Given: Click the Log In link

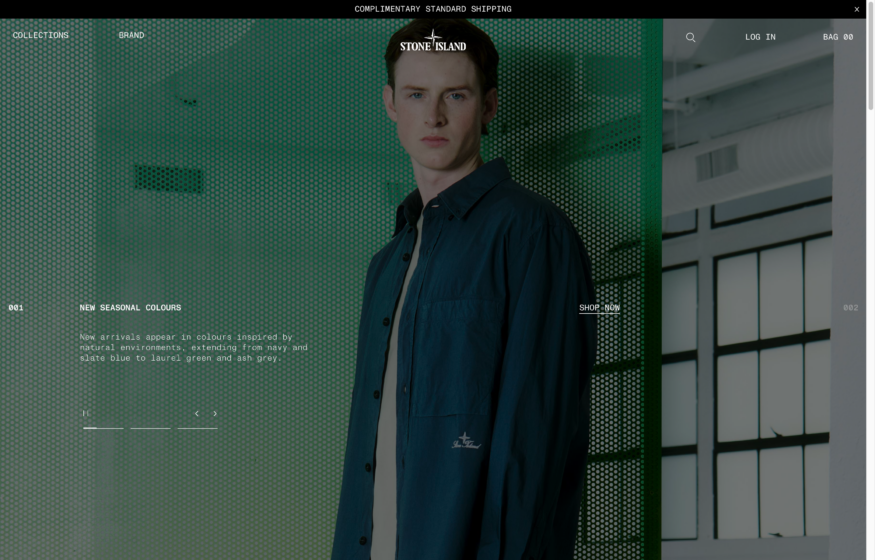Looking at the screenshot, I should tap(760, 37).
